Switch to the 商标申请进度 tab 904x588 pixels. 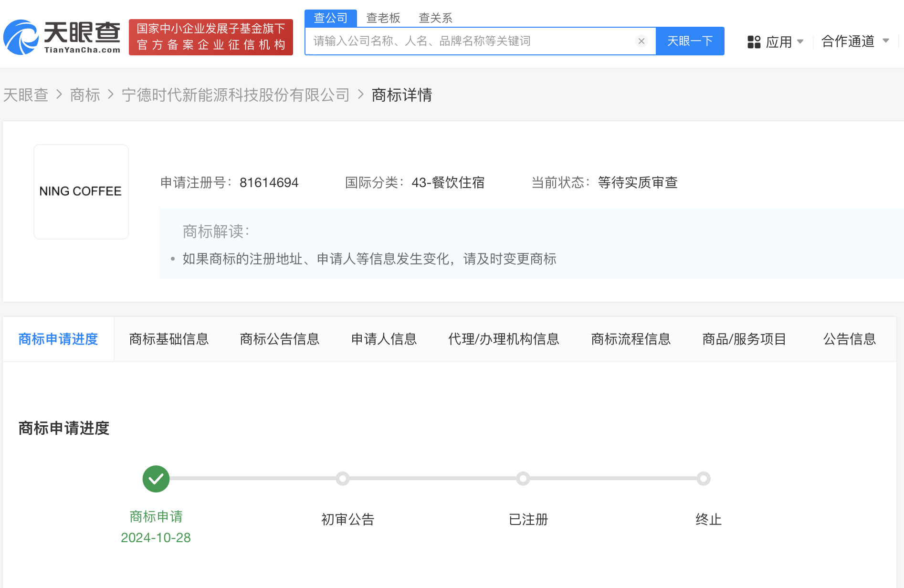coord(58,339)
